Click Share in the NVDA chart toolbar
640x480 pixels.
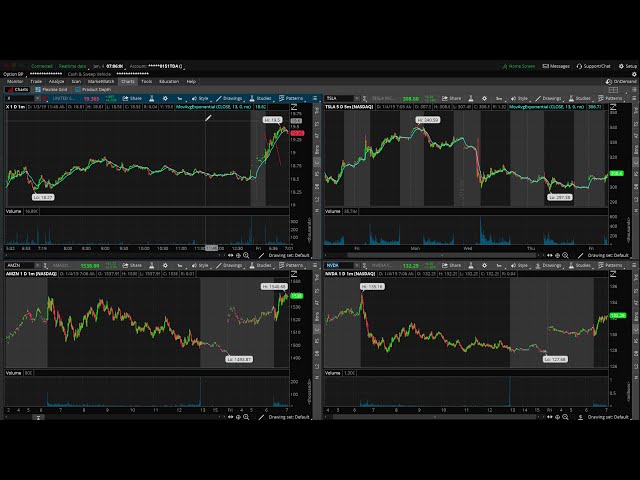(451, 265)
